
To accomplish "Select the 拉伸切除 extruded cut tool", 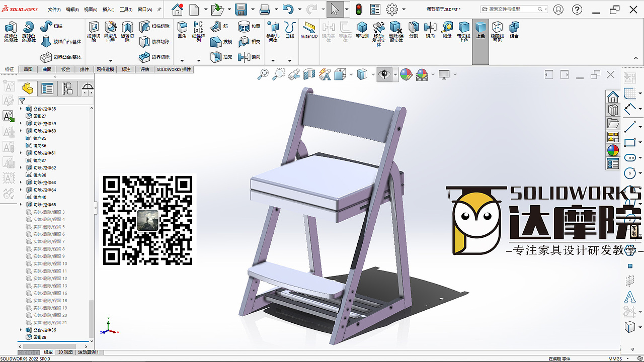I will coord(94,31).
